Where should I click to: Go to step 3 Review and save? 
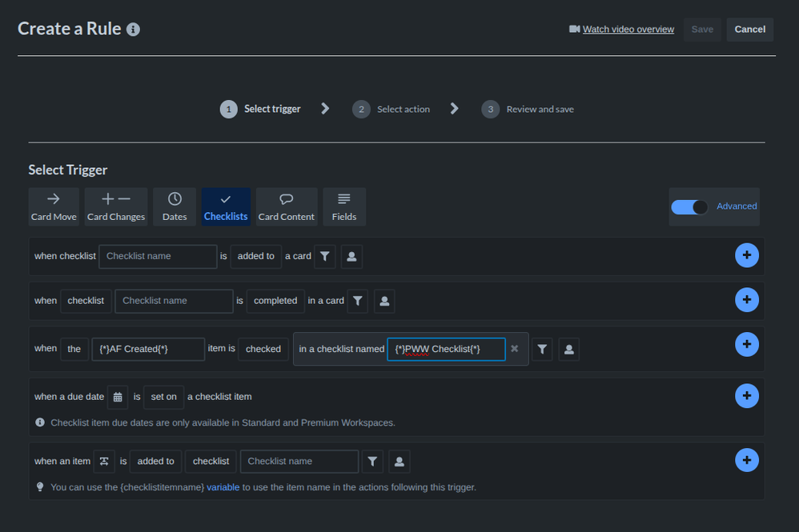528,109
